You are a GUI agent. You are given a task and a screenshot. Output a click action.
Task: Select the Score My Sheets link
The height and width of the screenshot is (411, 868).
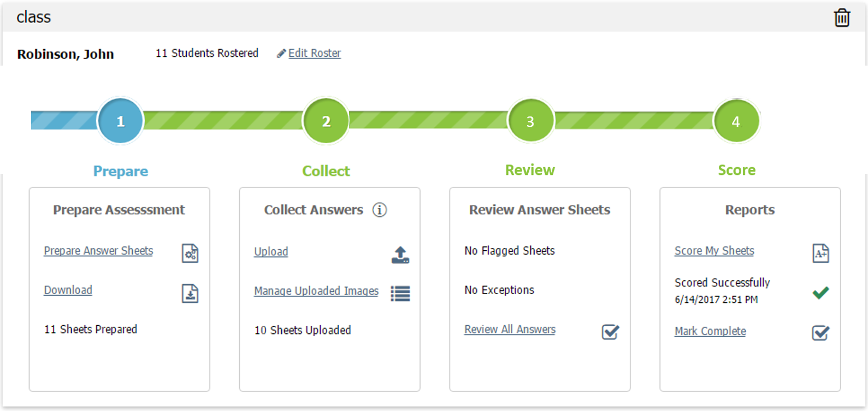714,251
